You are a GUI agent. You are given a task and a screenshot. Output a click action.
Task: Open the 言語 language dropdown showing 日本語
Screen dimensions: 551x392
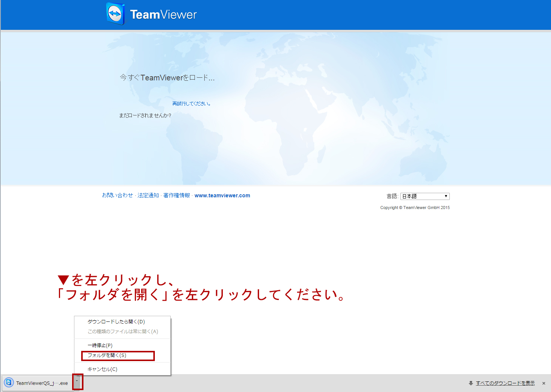(x=425, y=196)
